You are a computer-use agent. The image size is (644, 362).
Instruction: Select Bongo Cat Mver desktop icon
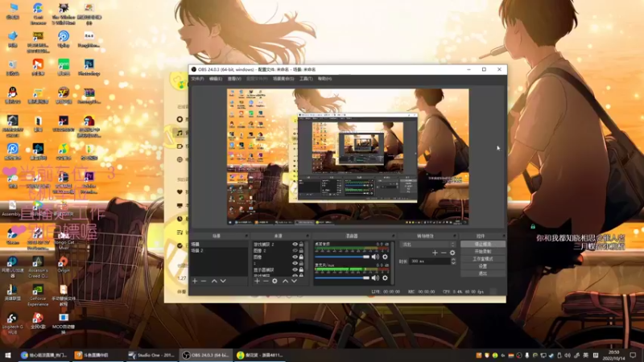[x=64, y=241]
